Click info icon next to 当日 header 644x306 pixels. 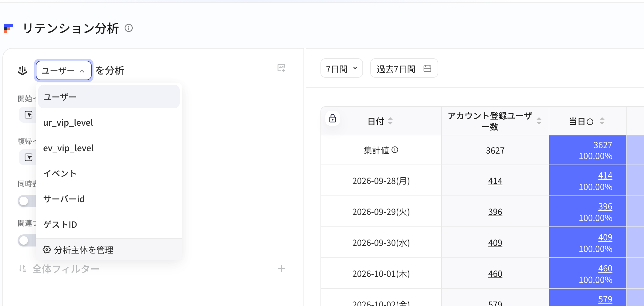590,122
